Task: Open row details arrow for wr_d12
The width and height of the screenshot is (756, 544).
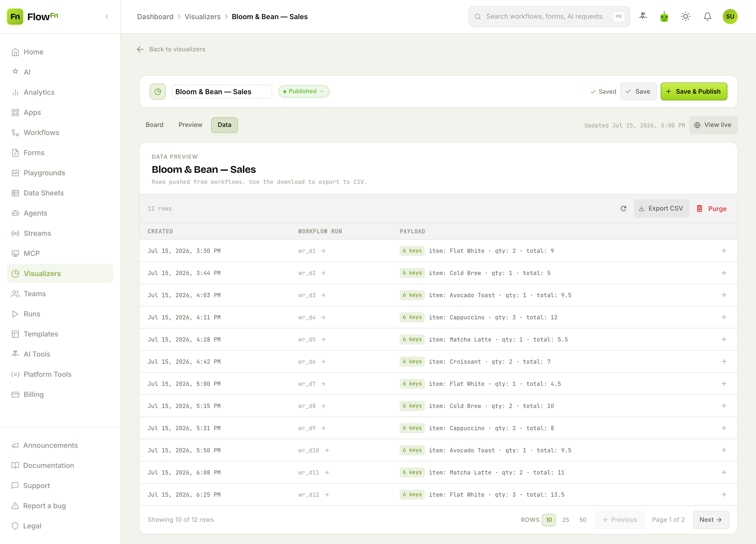Action: (723, 494)
